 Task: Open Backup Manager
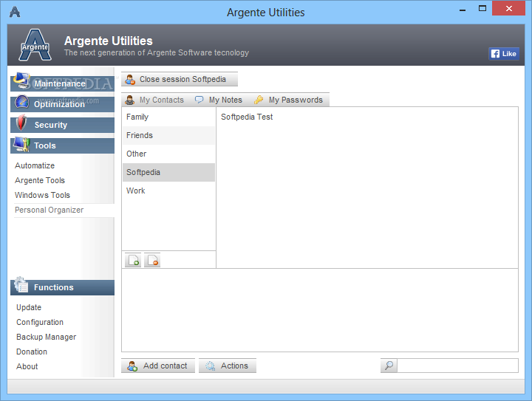click(x=46, y=337)
